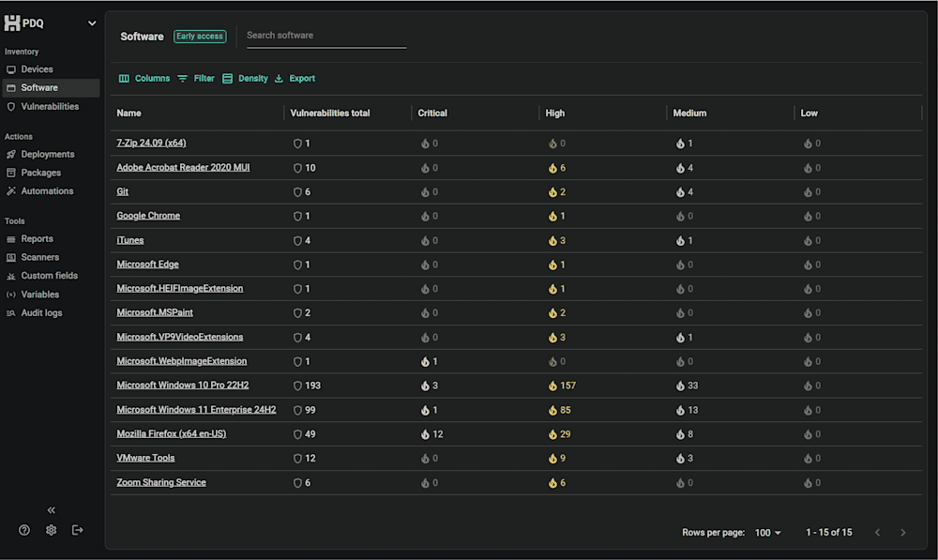Screen dimensions: 938x560
Task: Open settings gear icon
Action: [x=51, y=530]
